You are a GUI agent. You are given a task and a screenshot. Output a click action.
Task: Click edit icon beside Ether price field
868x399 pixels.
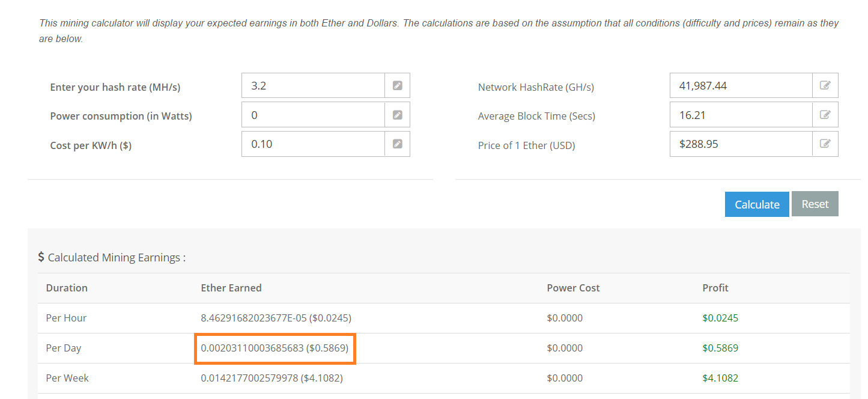pos(825,144)
